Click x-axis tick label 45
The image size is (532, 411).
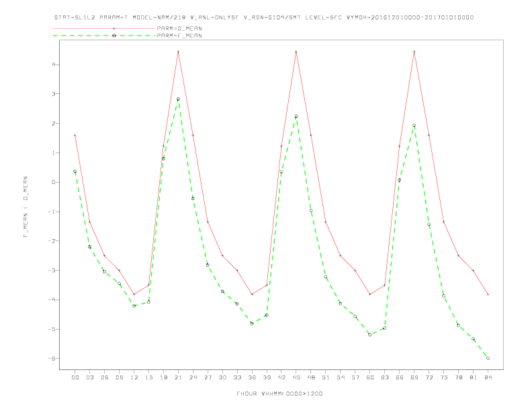point(296,377)
